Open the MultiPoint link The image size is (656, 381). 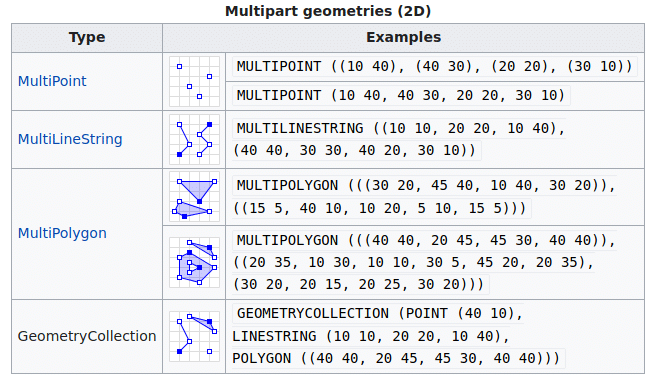coord(52,81)
